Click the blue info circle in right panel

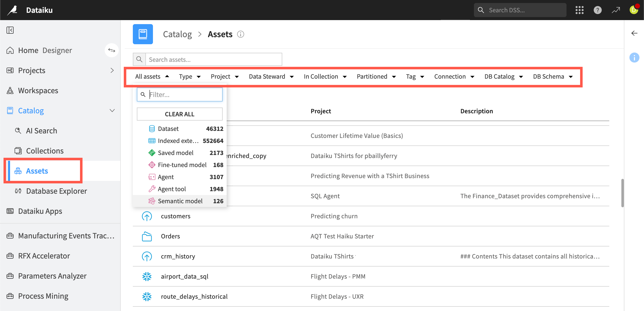[x=634, y=58]
